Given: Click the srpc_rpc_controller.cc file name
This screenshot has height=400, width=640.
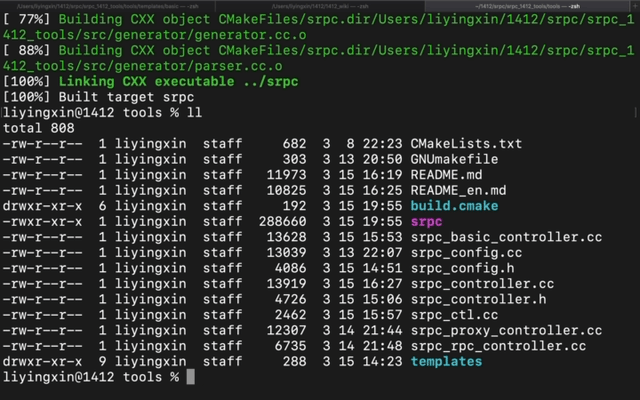Looking at the screenshot, I should 498,346.
